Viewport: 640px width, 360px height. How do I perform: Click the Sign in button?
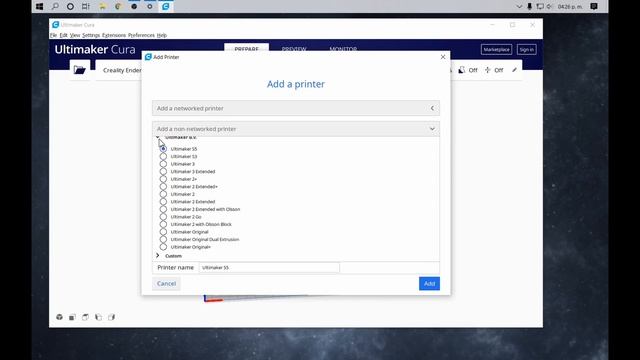tap(527, 49)
